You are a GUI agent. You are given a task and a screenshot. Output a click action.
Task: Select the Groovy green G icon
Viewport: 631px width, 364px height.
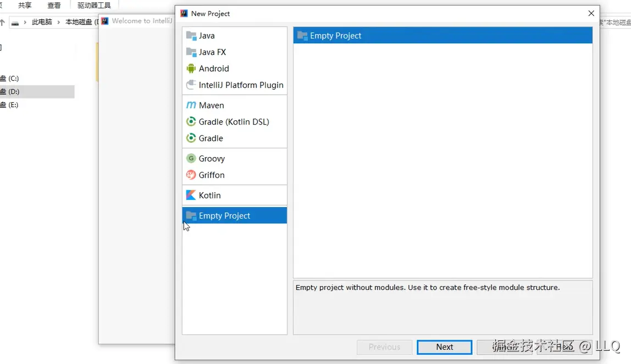click(x=191, y=159)
